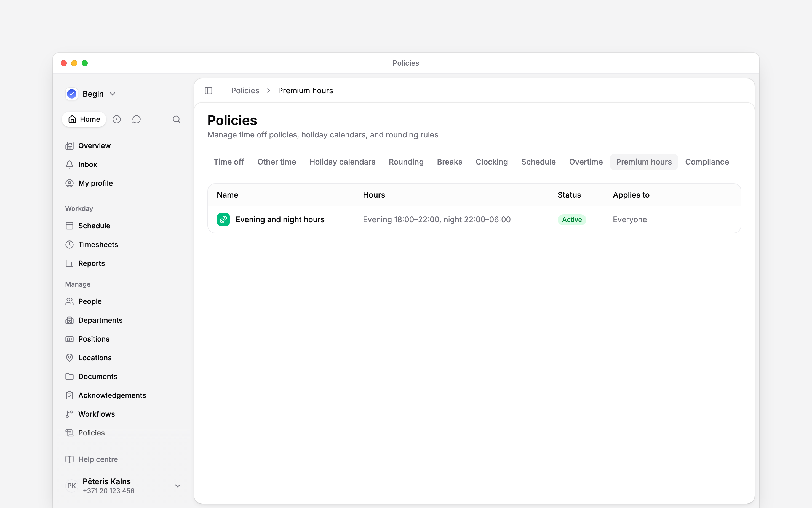812x508 pixels.
Task: Expand the Begin workspace dropdown chevron
Action: click(x=113, y=94)
